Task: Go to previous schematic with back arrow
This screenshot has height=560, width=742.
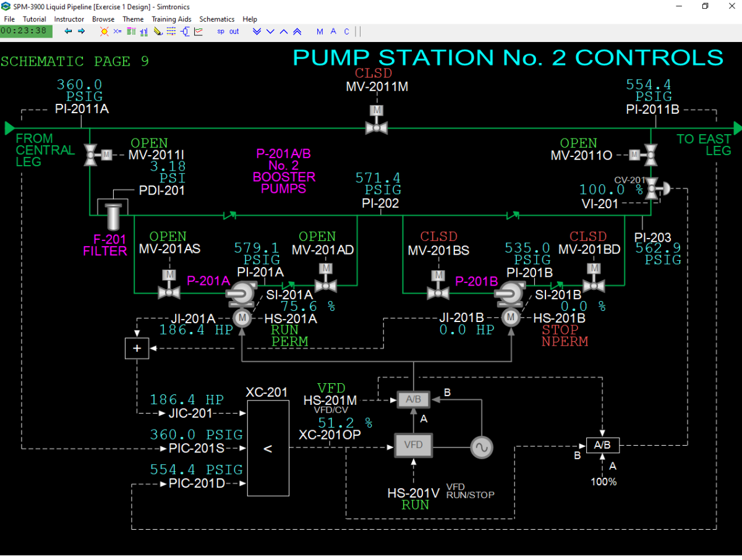Action: (x=68, y=32)
